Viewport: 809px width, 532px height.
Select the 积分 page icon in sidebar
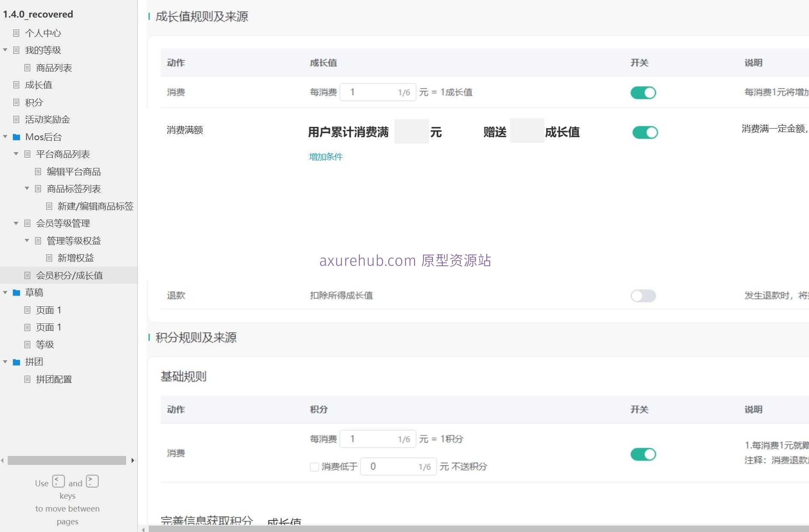[x=17, y=102]
